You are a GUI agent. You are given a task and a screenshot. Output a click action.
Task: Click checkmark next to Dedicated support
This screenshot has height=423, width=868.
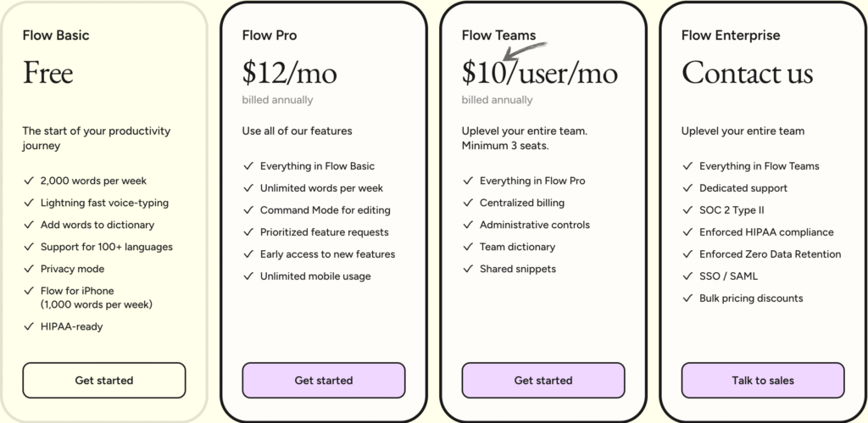tap(687, 188)
